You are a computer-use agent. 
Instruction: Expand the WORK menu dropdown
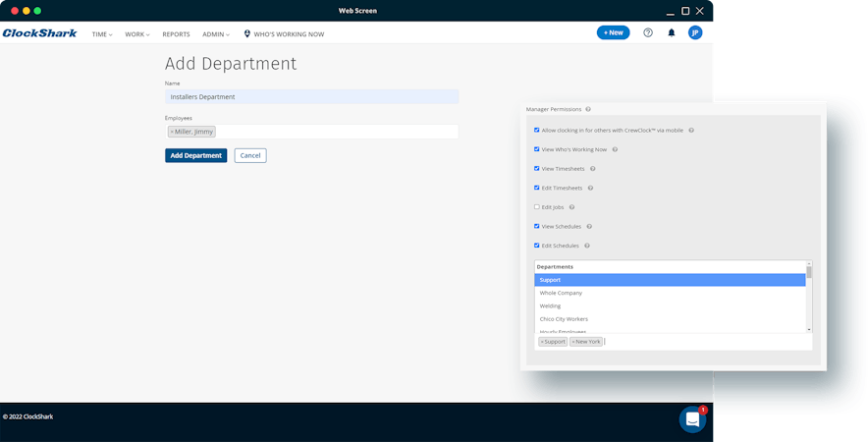[x=136, y=34]
